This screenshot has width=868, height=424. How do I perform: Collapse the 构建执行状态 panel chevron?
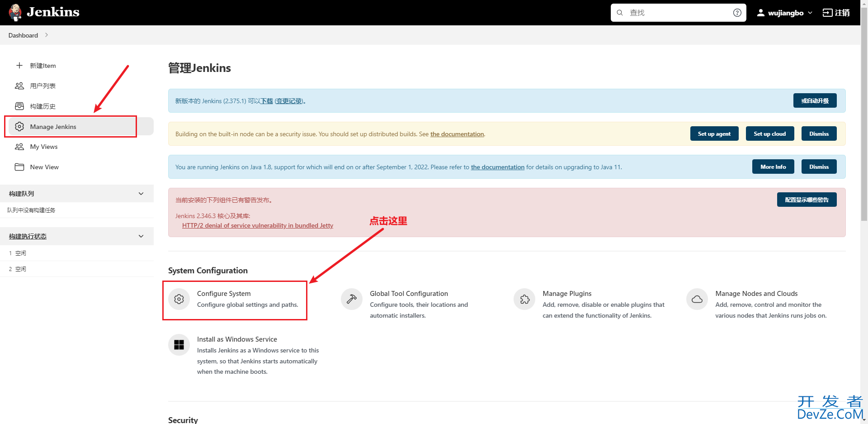pyautogui.click(x=141, y=236)
